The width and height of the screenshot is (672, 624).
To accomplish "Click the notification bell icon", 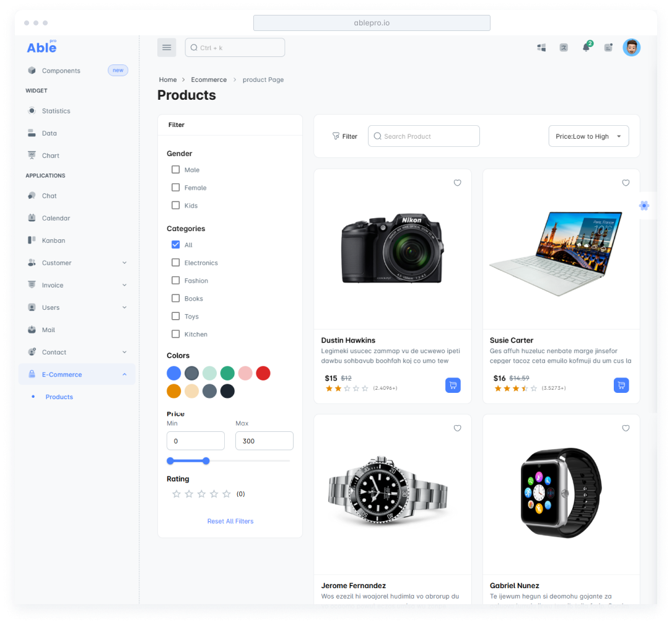I will [x=585, y=47].
